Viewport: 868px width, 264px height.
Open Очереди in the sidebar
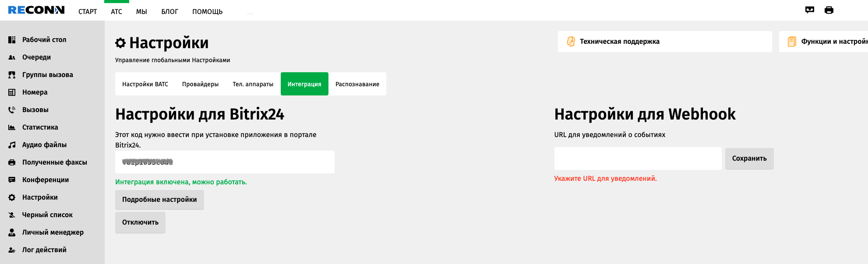point(36,57)
